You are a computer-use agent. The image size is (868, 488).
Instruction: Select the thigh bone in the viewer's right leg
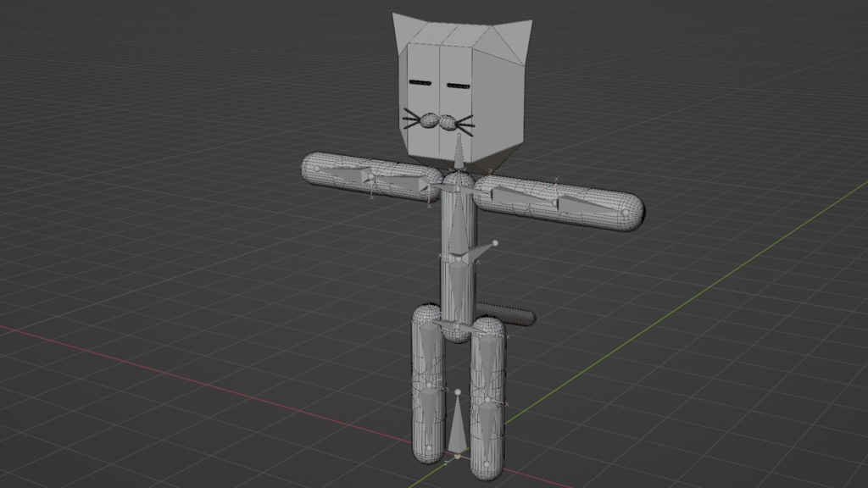pos(488,365)
